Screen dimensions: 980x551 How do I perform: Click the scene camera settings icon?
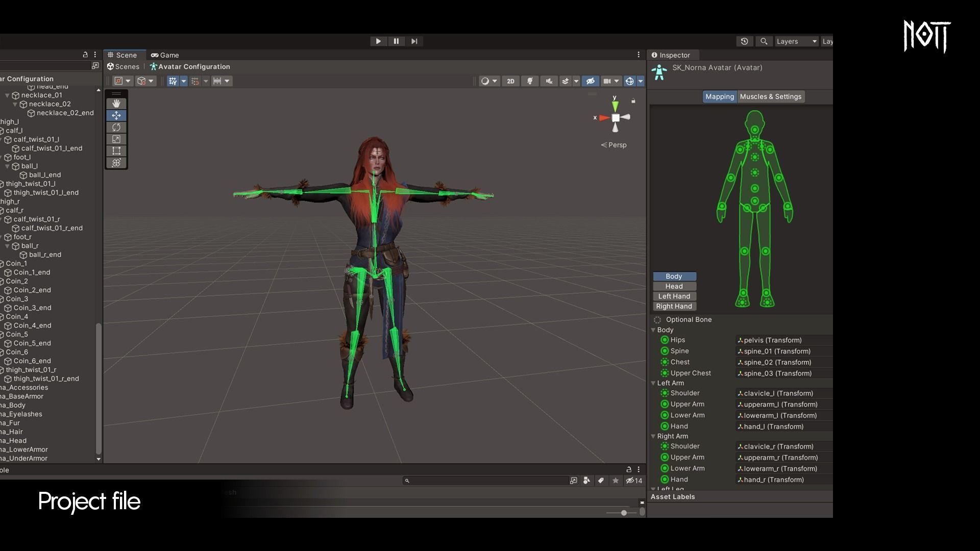click(607, 81)
